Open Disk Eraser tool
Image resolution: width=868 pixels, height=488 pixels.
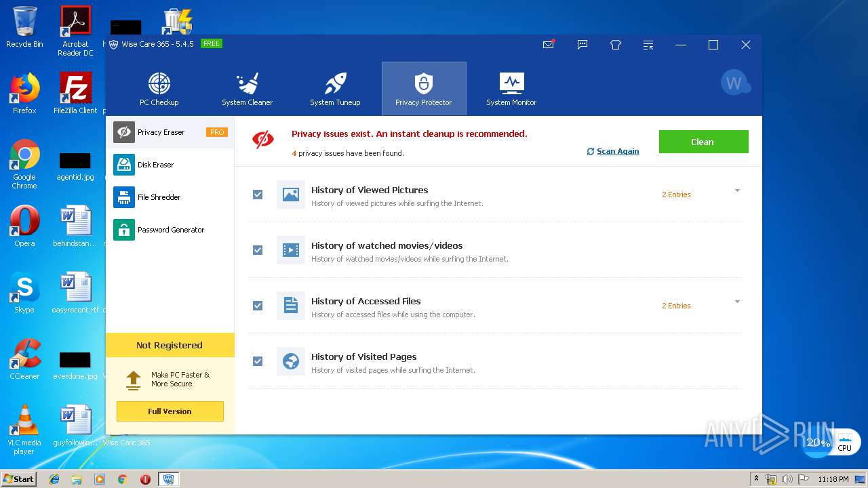pyautogui.click(x=170, y=165)
